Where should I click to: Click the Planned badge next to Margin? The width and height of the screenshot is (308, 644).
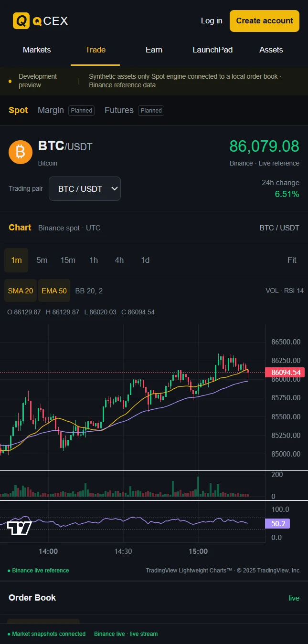[81, 110]
